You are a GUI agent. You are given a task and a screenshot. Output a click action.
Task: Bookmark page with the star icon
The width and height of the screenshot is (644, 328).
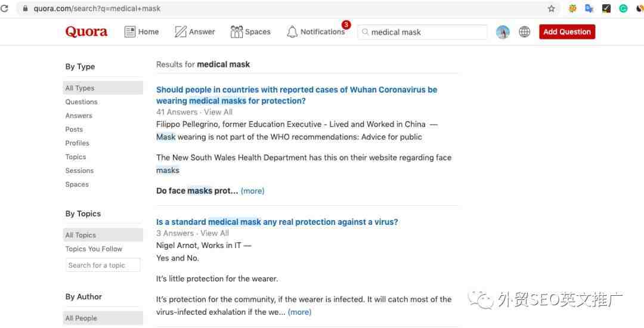click(x=551, y=8)
